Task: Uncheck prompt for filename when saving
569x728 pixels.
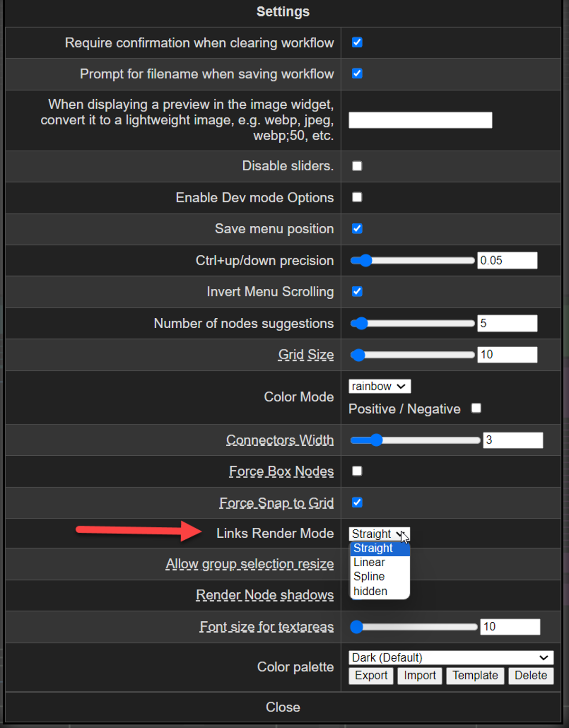Action: click(x=357, y=74)
